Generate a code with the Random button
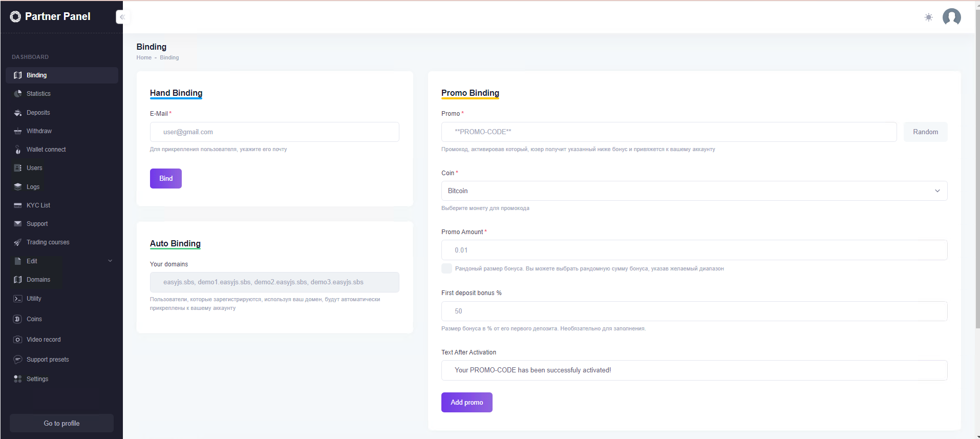This screenshot has height=439, width=980. [925, 132]
